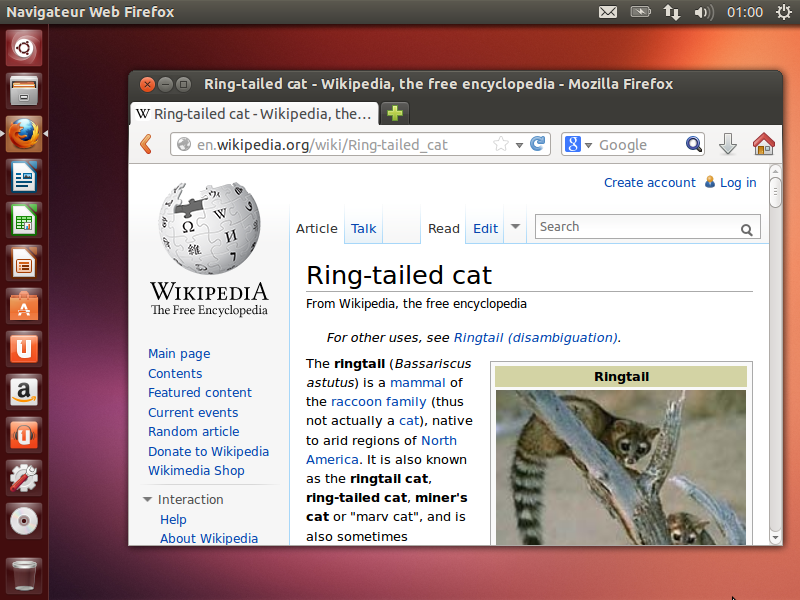The height and width of the screenshot is (600, 800).
Task: Switch to the Article tab
Action: 317,229
